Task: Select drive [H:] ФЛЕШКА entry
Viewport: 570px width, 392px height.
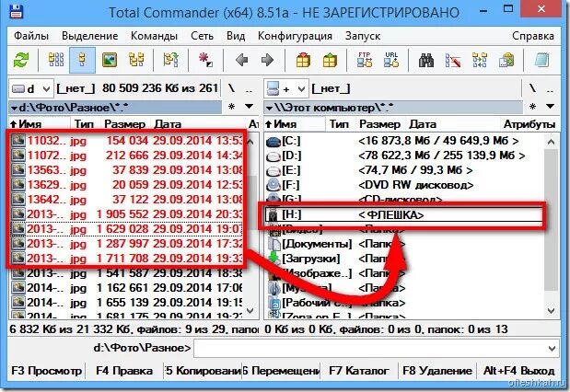Action: click(404, 215)
